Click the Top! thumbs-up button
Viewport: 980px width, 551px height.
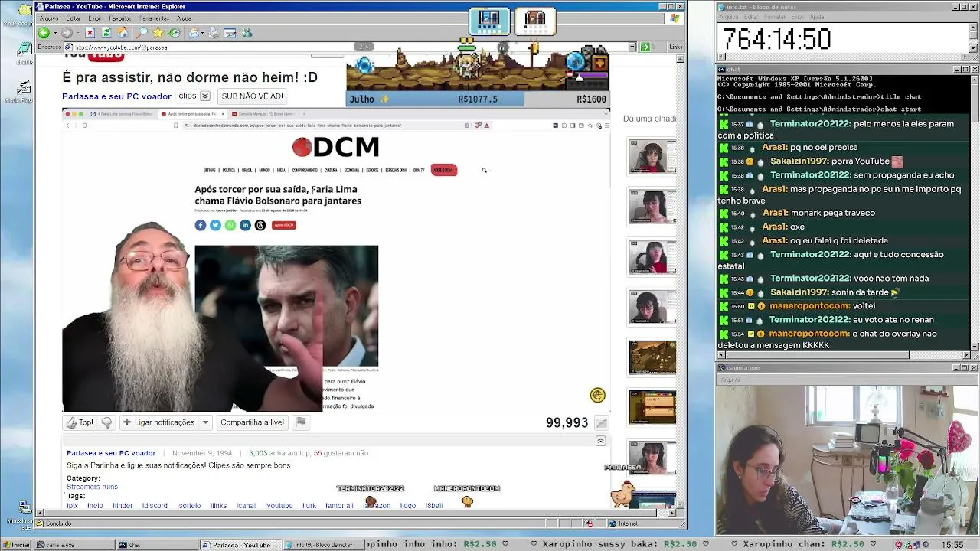80,422
